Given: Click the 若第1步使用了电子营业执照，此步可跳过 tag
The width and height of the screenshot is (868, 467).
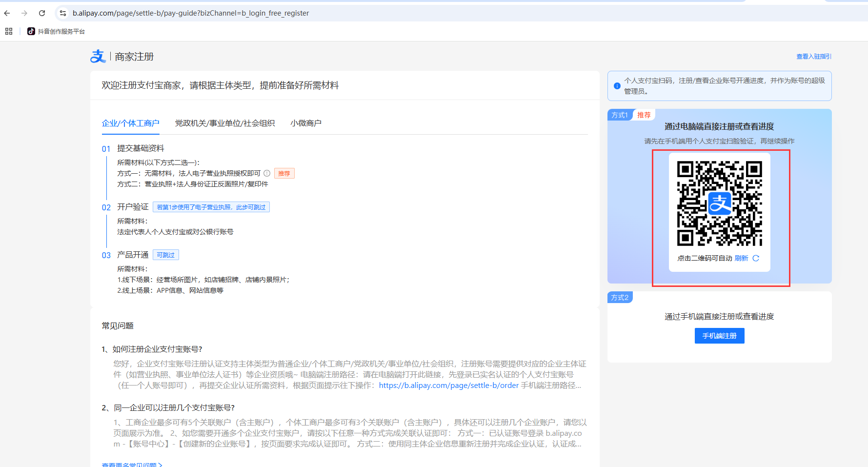Looking at the screenshot, I should [211, 207].
